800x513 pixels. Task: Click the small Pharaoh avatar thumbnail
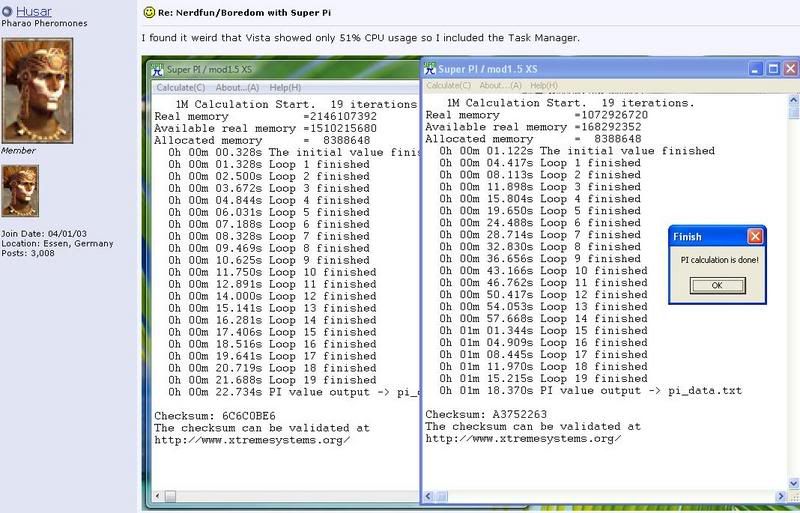[20, 191]
